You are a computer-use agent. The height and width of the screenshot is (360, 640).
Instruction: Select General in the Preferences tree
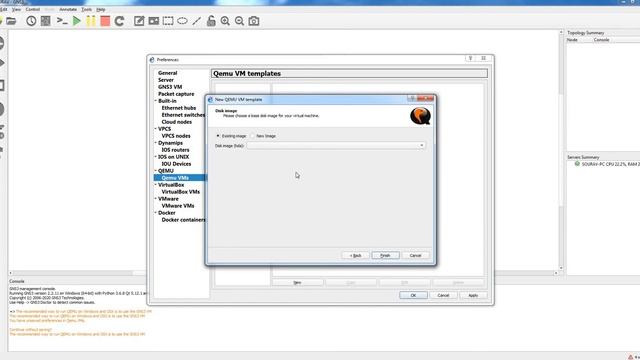coord(168,73)
